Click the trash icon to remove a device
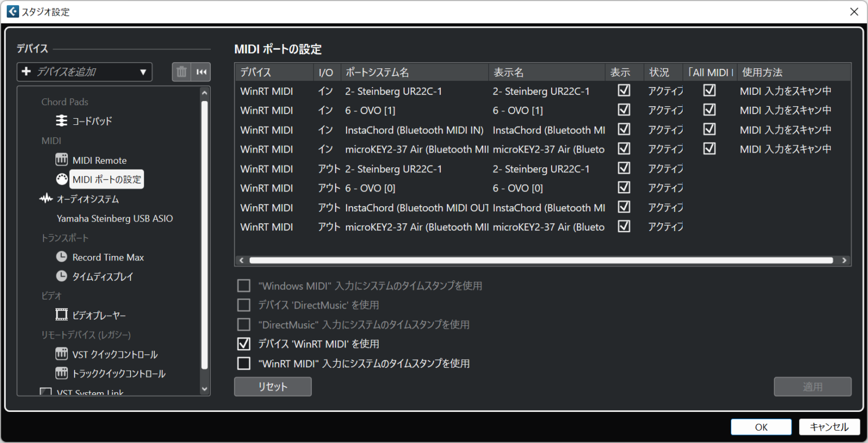Image resolution: width=868 pixels, height=443 pixels. pyautogui.click(x=181, y=72)
